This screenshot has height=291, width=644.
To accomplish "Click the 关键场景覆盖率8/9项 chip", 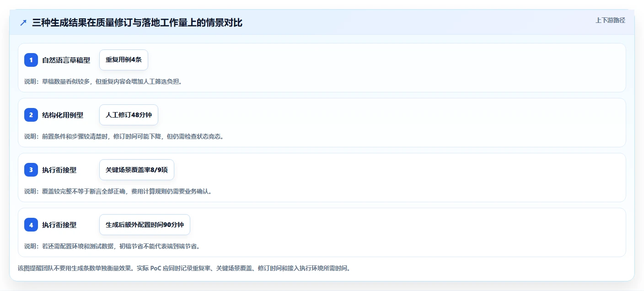I will (x=137, y=170).
